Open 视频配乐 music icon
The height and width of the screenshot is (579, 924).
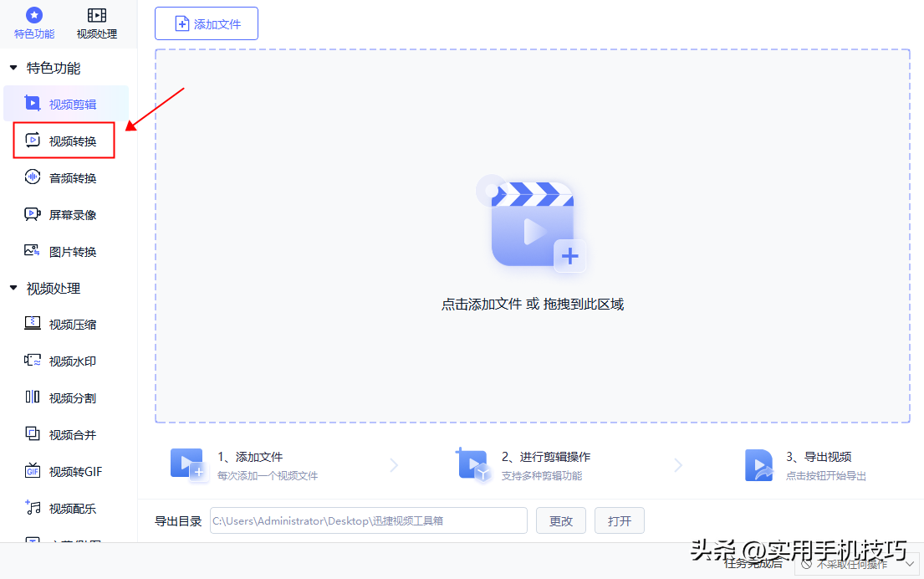tap(33, 507)
